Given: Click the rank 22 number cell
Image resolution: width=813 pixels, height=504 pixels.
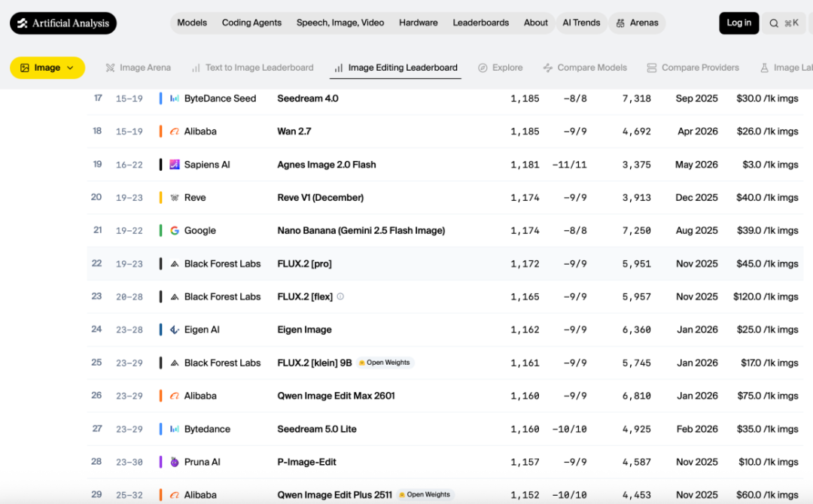Looking at the screenshot, I should [x=96, y=263].
